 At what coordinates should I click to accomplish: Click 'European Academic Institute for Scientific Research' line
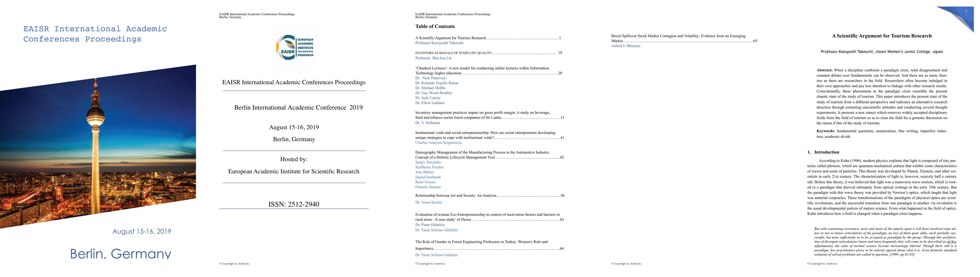click(294, 171)
